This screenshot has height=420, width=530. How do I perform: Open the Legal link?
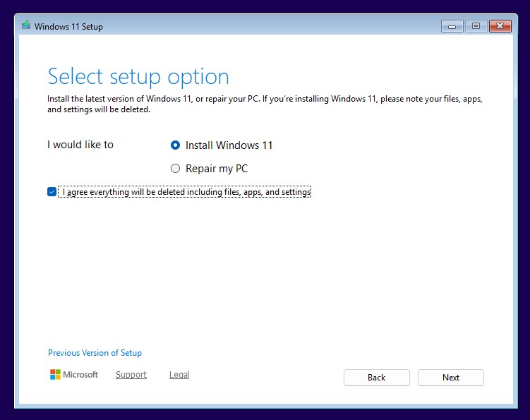click(179, 375)
